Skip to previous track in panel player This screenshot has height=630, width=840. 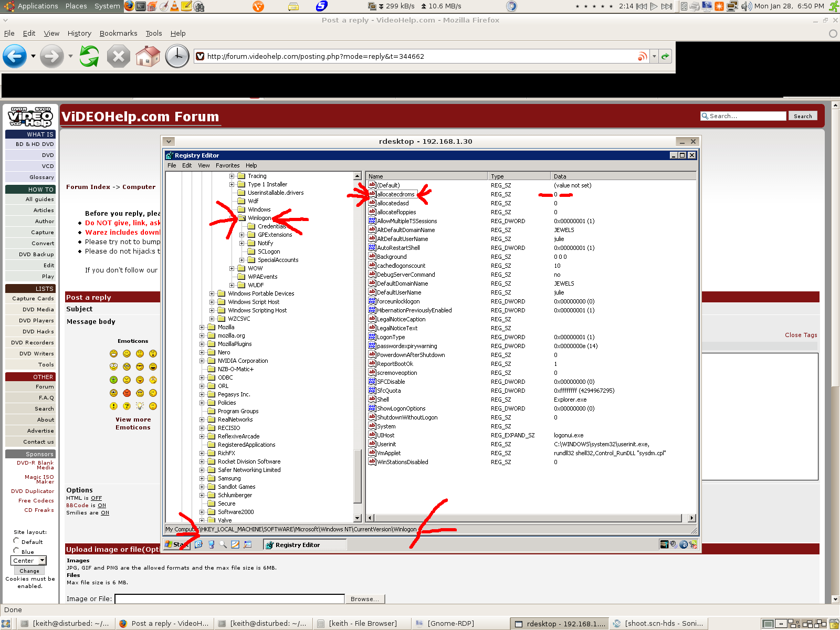click(641, 6)
